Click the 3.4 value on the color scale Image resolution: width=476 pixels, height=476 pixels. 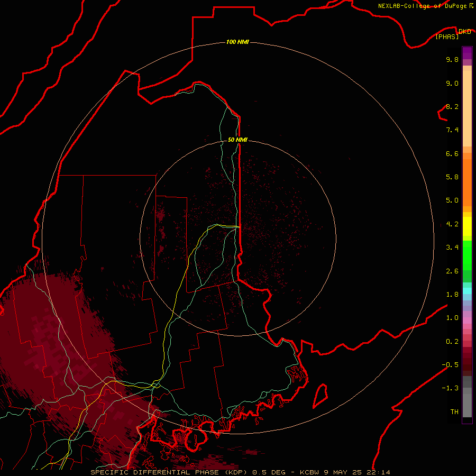click(452, 247)
